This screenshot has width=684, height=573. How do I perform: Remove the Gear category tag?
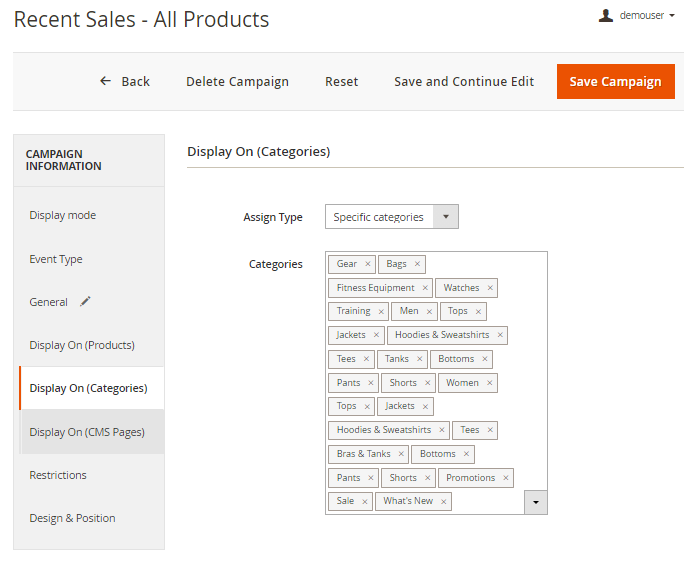[368, 264]
